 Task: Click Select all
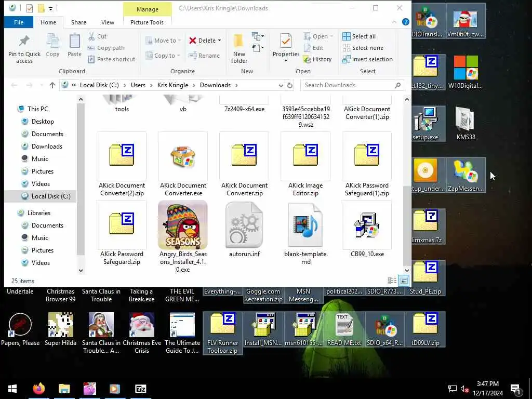(360, 36)
